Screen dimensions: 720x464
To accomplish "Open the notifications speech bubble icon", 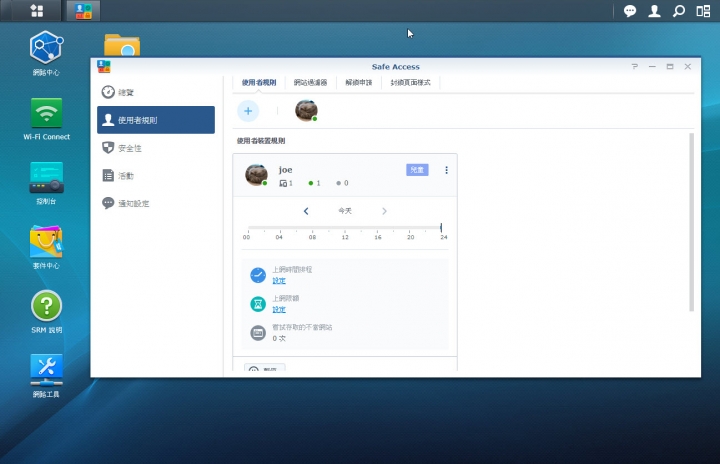I will pos(630,11).
